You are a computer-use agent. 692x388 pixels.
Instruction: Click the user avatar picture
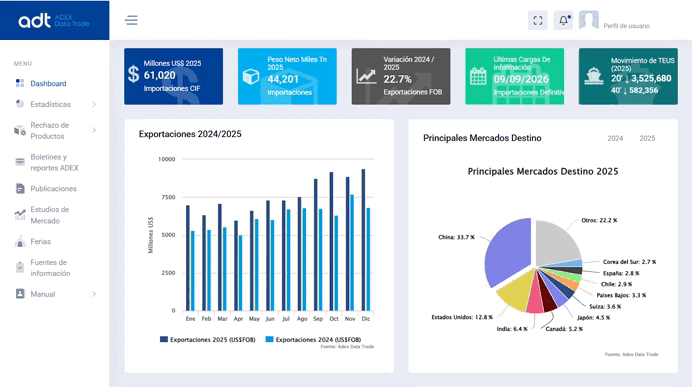pos(589,20)
